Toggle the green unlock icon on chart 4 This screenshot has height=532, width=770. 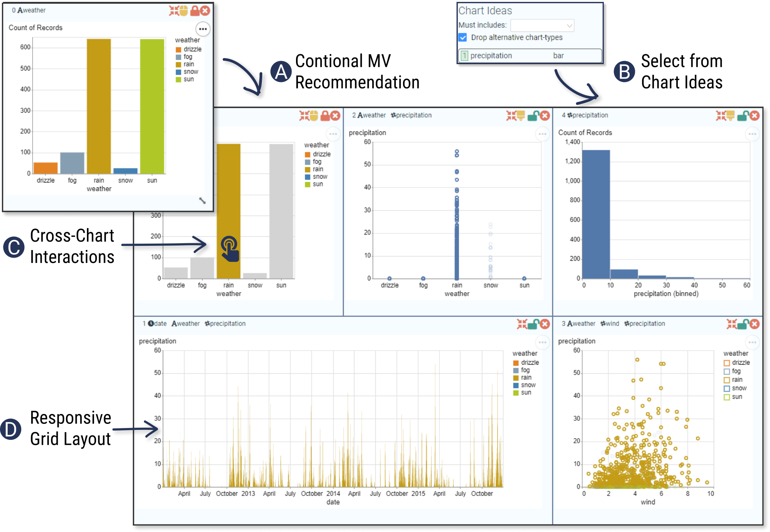point(743,116)
